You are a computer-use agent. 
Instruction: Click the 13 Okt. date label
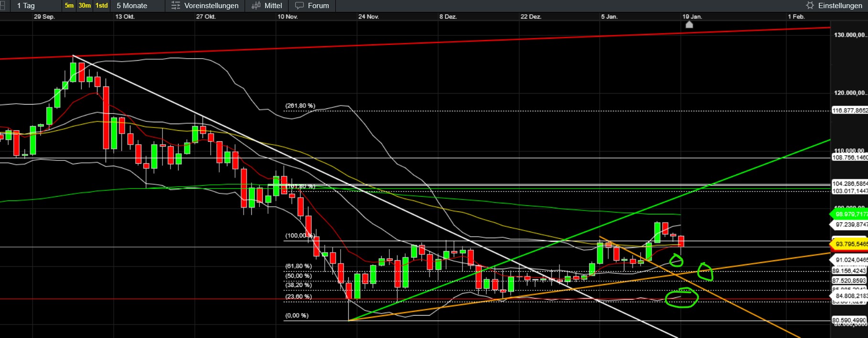pos(125,17)
